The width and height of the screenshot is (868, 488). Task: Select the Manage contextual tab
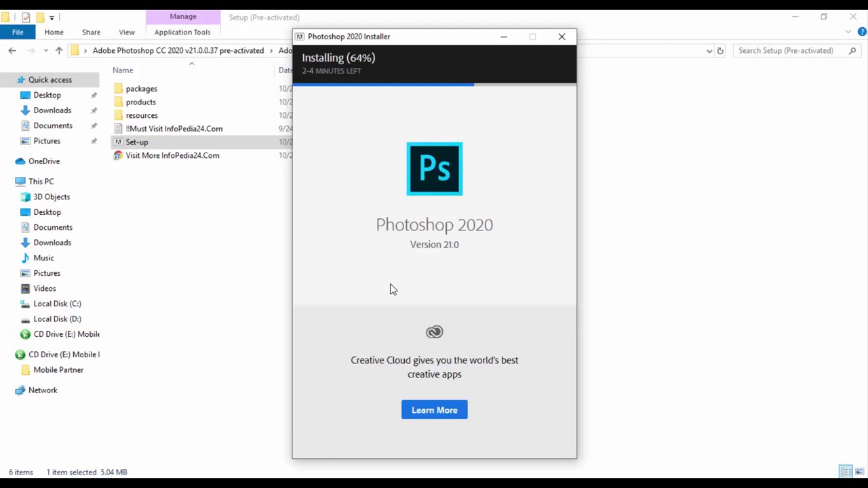pos(183,17)
